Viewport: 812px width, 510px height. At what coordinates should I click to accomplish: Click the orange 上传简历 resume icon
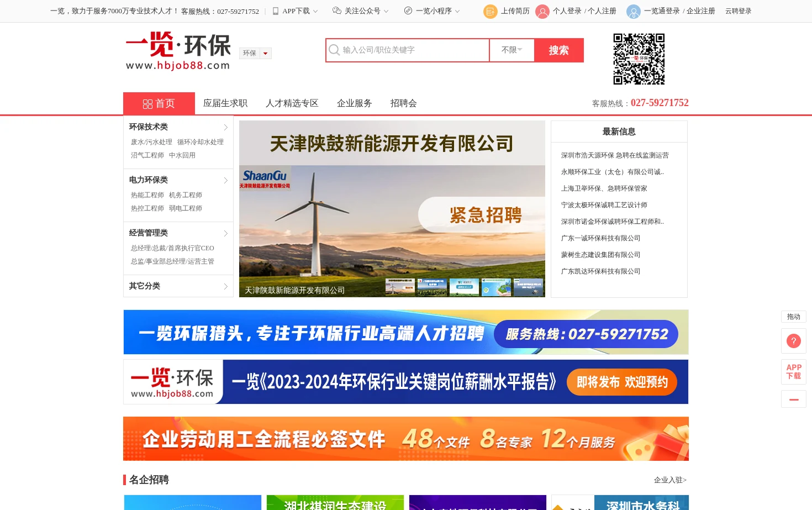tap(491, 12)
